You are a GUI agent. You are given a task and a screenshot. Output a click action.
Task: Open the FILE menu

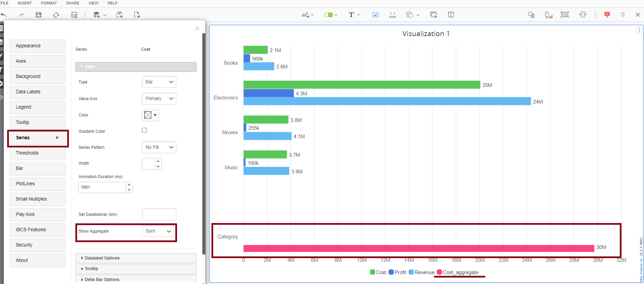(5, 3)
